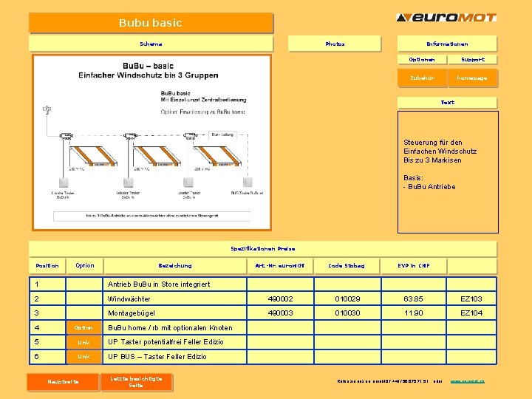Open the Optionen tab
This screenshot has width=532, height=399.
422,60
